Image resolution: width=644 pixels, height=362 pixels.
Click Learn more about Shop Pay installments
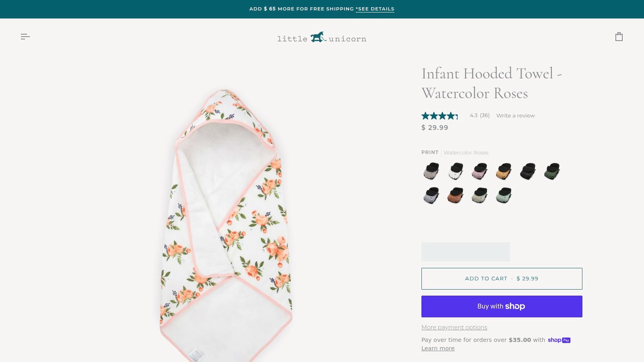[438, 348]
